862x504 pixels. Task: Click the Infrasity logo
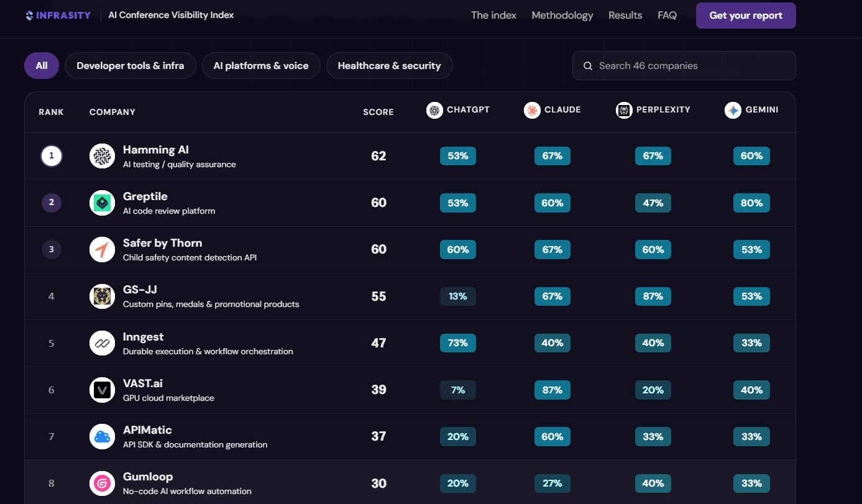click(x=58, y=15)
